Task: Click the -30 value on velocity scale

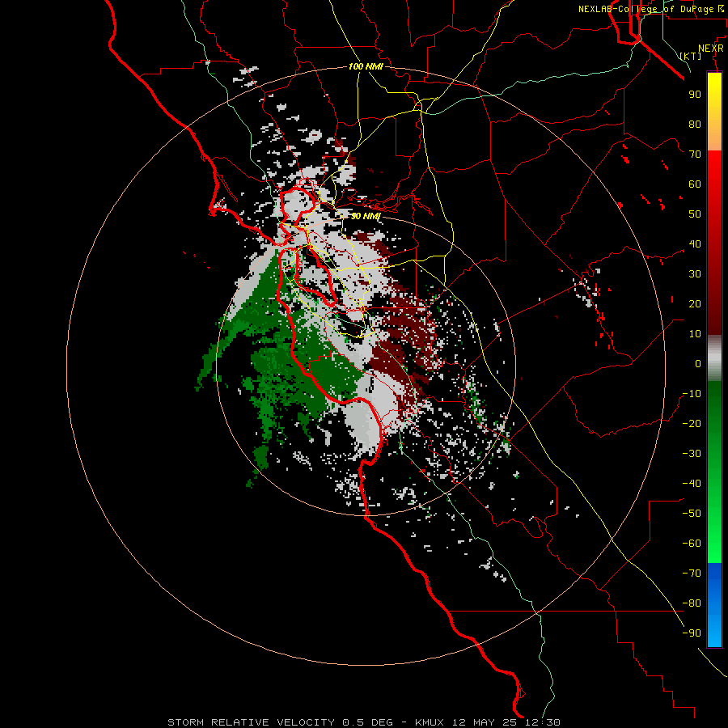Action: click(x=692, y=453)
